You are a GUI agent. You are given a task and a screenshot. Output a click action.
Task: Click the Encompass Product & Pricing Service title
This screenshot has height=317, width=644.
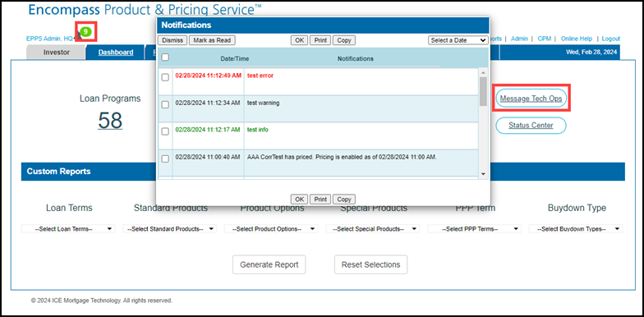tap(145, 10)
